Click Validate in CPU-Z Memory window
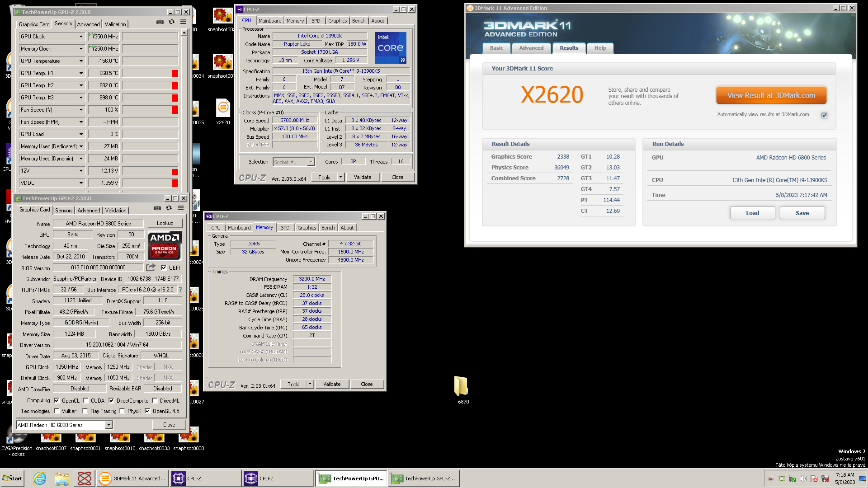Image resolution: width=868 pixels, height=488 pixels. [x=332, y=384]
